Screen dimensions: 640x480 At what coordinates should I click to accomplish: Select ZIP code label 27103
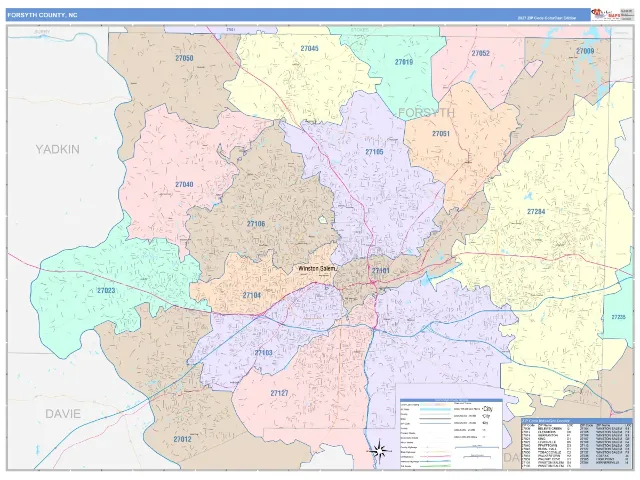pos(263,353)
